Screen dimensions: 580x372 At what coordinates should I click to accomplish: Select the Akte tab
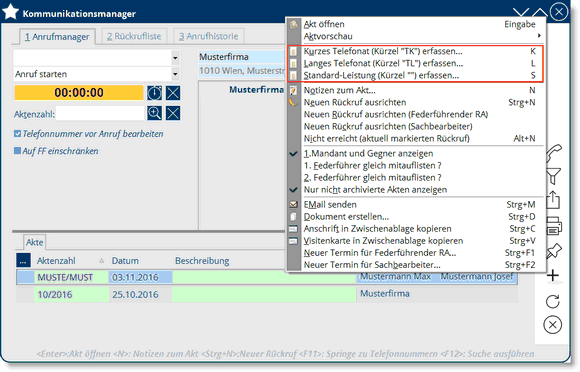[x=34, y=242]
